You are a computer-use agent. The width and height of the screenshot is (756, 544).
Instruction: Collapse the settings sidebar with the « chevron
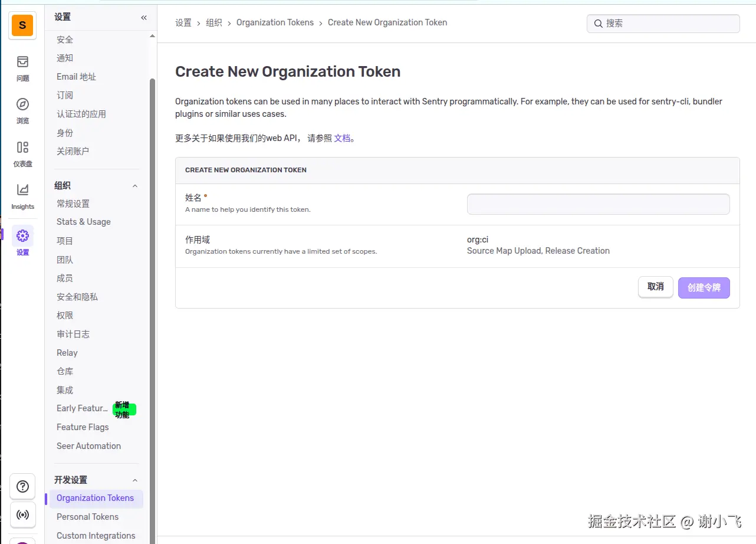click(143, 18)
